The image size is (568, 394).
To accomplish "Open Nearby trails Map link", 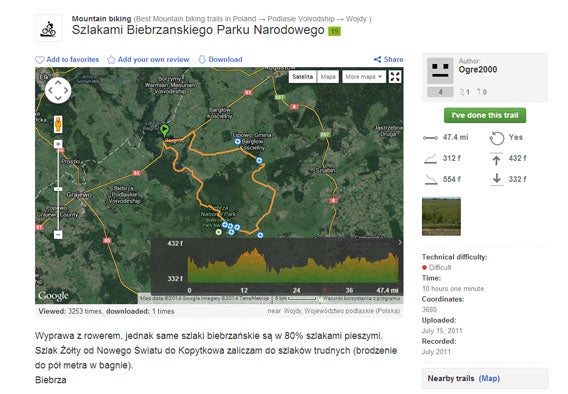I will point(489,378).
